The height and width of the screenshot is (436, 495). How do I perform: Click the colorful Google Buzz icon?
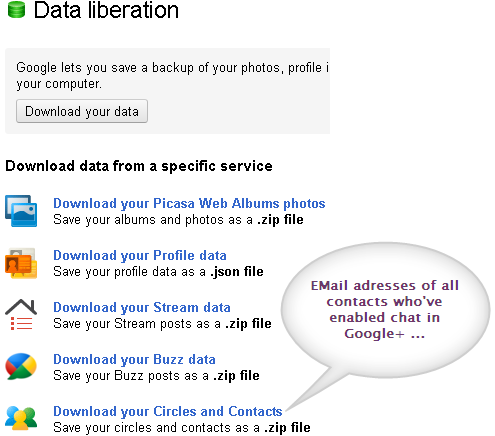[21, 366]
